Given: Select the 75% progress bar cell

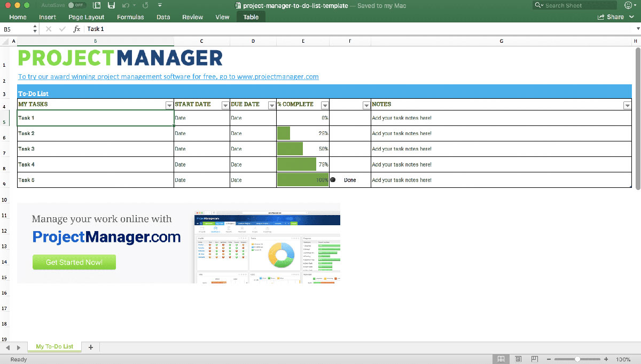Looking at the screenshot, I should pos(303,164).
